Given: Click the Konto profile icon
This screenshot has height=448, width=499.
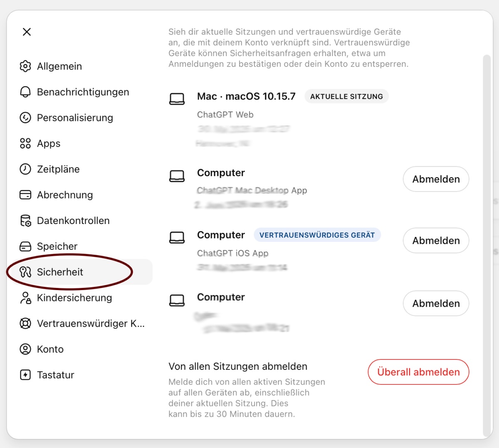Looking at the screenshot, I should (x=25, y=349).
